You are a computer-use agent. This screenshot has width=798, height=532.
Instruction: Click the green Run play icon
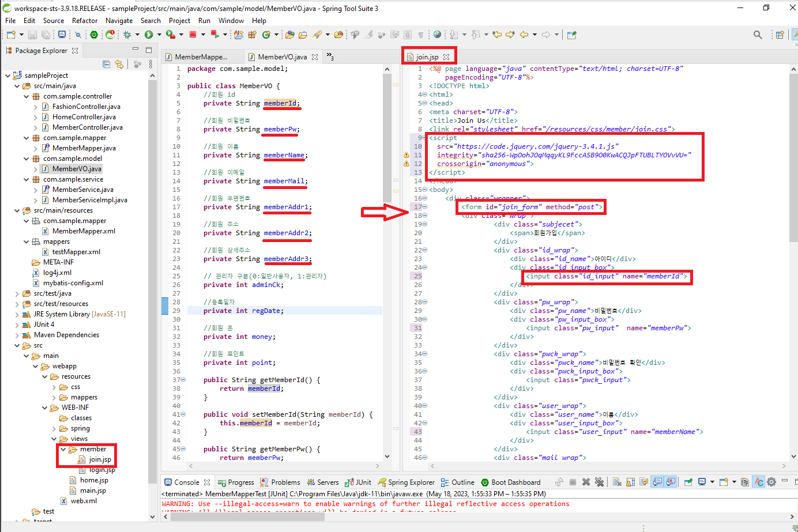coord(149,35)
